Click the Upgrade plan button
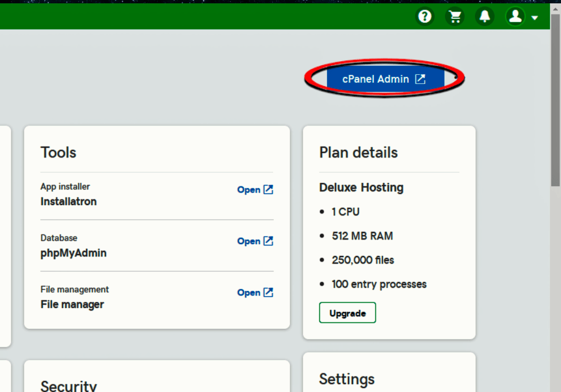 coord(347,313)
